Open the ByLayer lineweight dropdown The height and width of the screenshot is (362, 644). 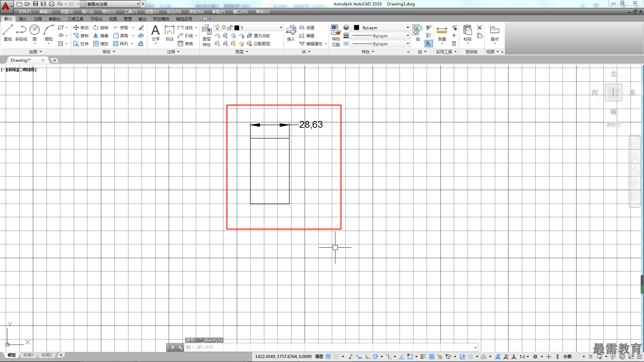tap(408, 36)
